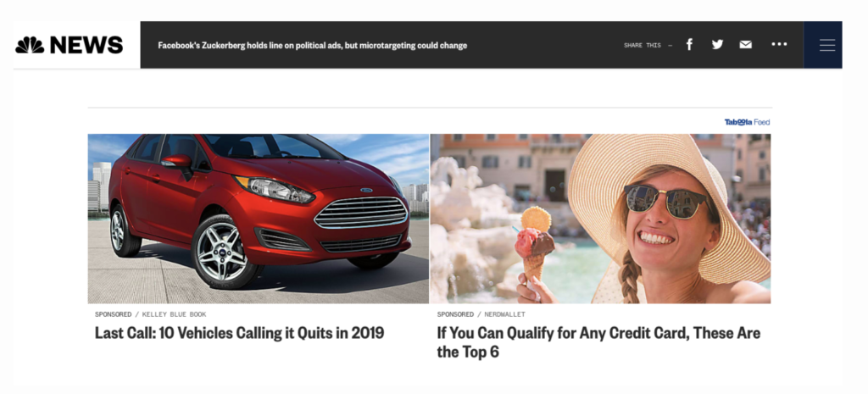Open 'Last Call: 10 Vehicles' article
Viewport: 868px width, 394px height.
[239, 333]
